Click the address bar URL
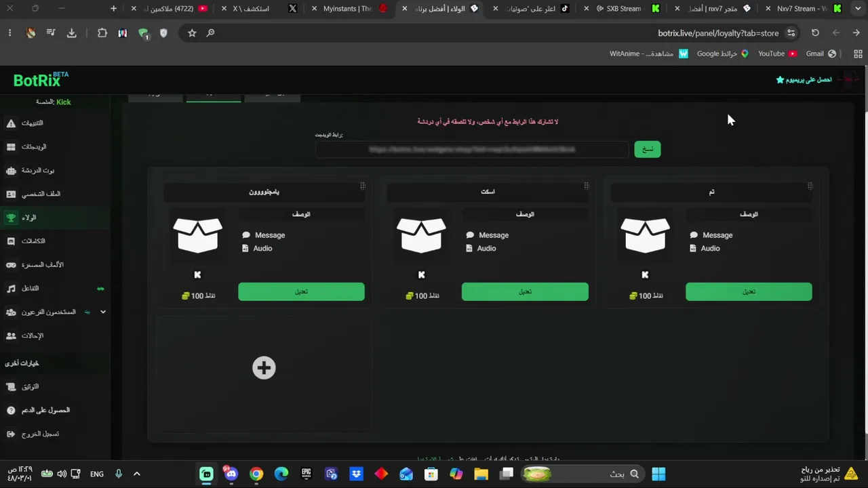Screen dimensions: 868x488 pyautogui.click(x=718, y=33)
